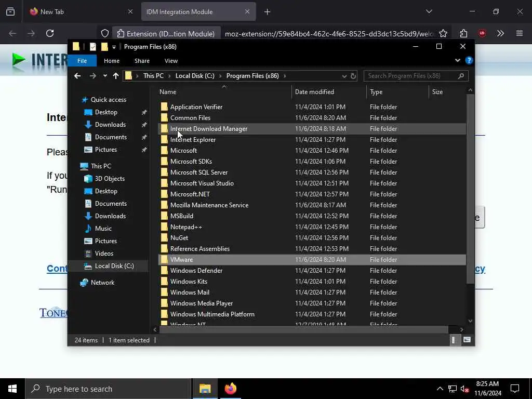Click the uBlock Origin toolbar icon
Image resolution: width=532 pixels, height=399 pixels.
(x=482, y=33)
